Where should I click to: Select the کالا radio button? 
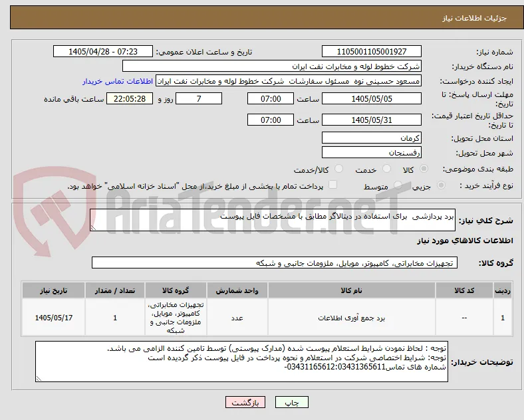click(424, 169)
